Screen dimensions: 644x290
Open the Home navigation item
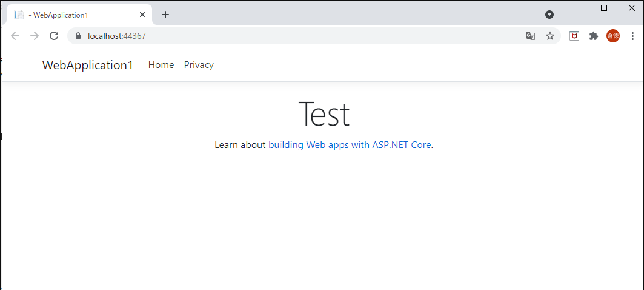[x=161, y=65]
